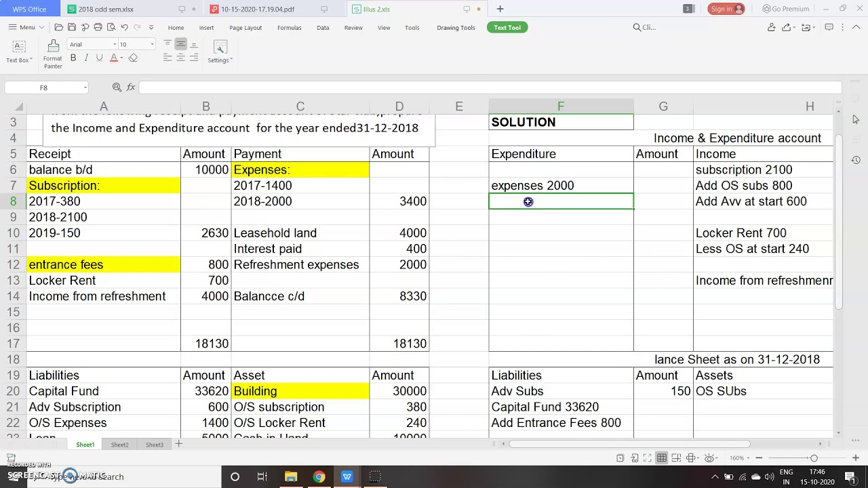
Task: Add a new document tab with plus
Action: [x=500, y=9]
